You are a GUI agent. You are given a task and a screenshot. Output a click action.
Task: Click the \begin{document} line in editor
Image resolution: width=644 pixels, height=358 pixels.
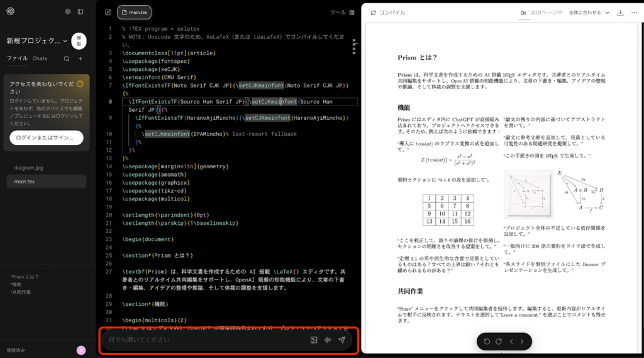click(148, 239)
